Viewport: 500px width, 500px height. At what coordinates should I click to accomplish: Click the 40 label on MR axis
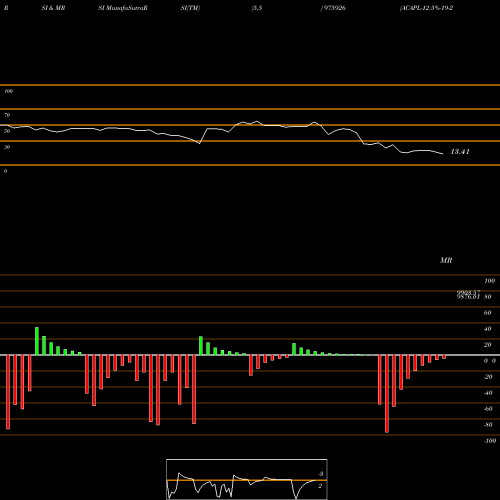pyautogui.click(x=488, y=329)
